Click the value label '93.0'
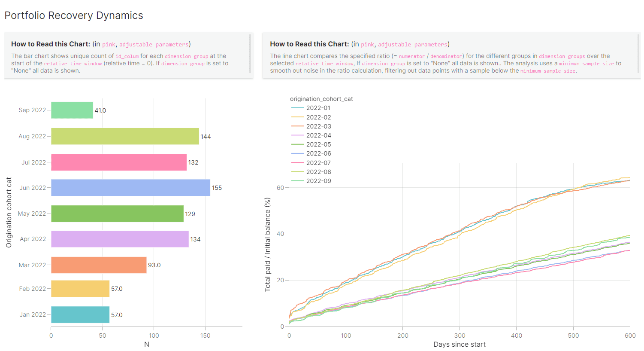This screenshot has height=351, width=644. 154,265
